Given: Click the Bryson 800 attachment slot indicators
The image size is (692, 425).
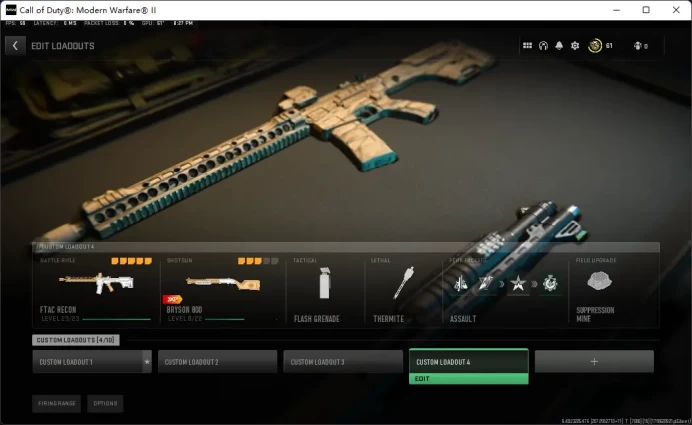Looking at the screenshot, I should click(x=258, y=261).
